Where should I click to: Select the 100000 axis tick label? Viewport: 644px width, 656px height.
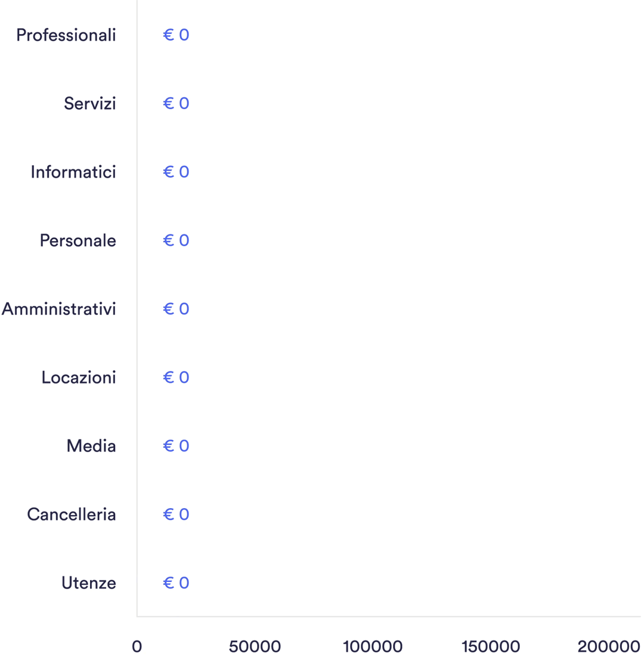click(x=373, y=646)
